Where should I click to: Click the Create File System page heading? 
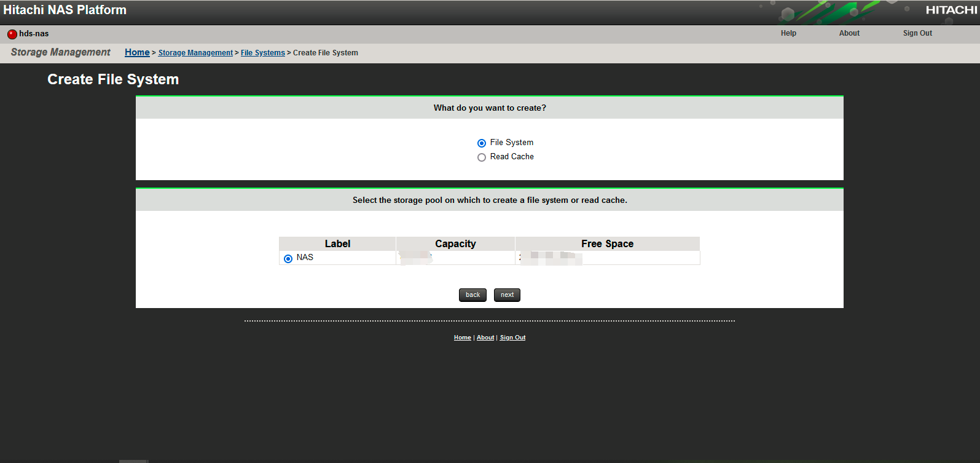pos(113,79)
